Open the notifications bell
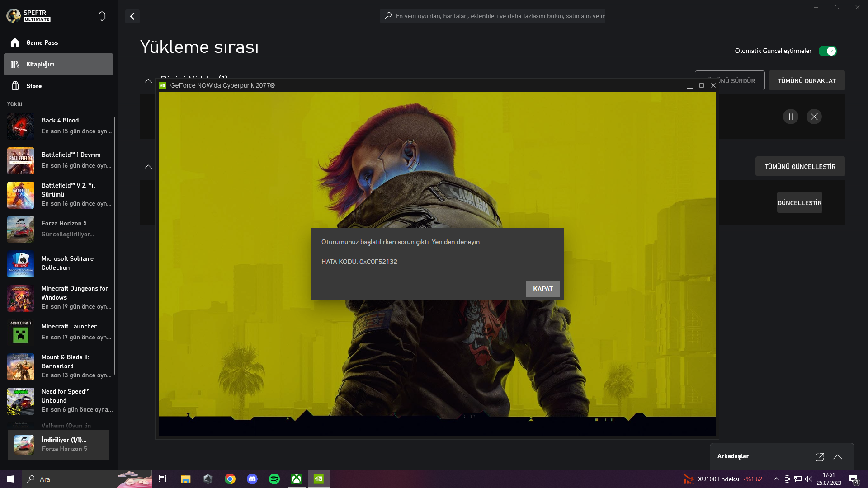The width and height of the screenshot is (868, 488). click(102, 15)
